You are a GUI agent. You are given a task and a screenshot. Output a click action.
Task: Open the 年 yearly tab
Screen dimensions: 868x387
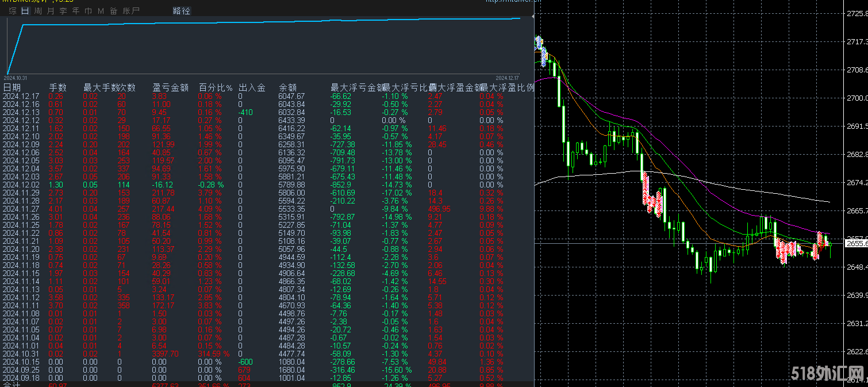coord(76,11)
